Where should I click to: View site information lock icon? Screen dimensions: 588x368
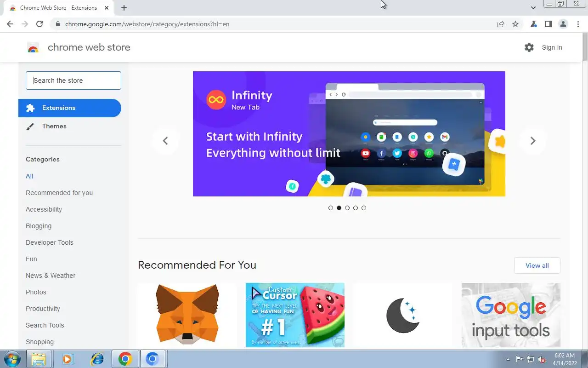pyautogui.click(x=57, y=24)
